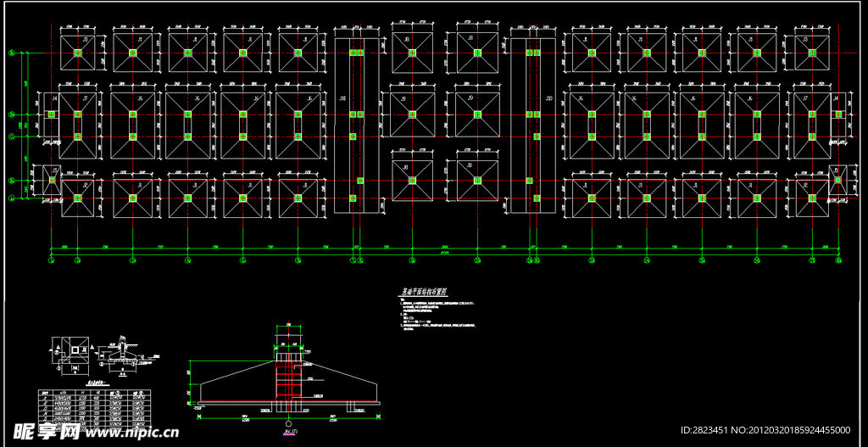
Task: Click the ID and NO text at bottom right
Action: tap(765, 430)
